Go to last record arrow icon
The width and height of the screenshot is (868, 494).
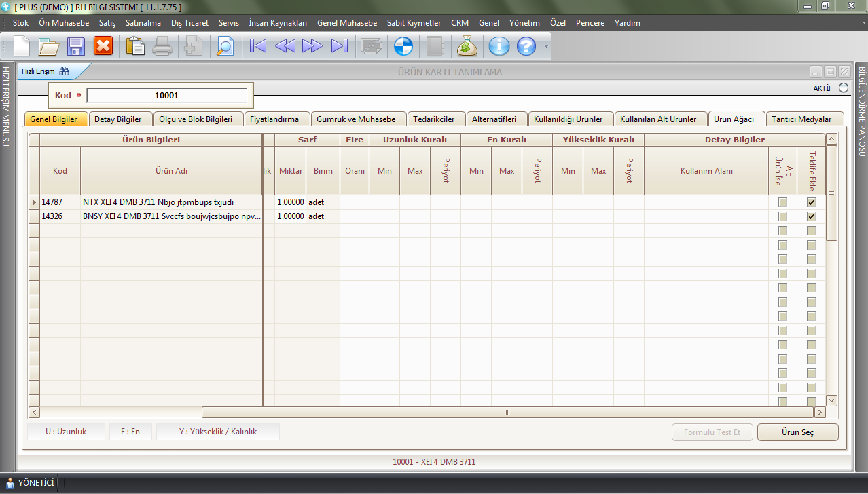(x=339, y=46)
